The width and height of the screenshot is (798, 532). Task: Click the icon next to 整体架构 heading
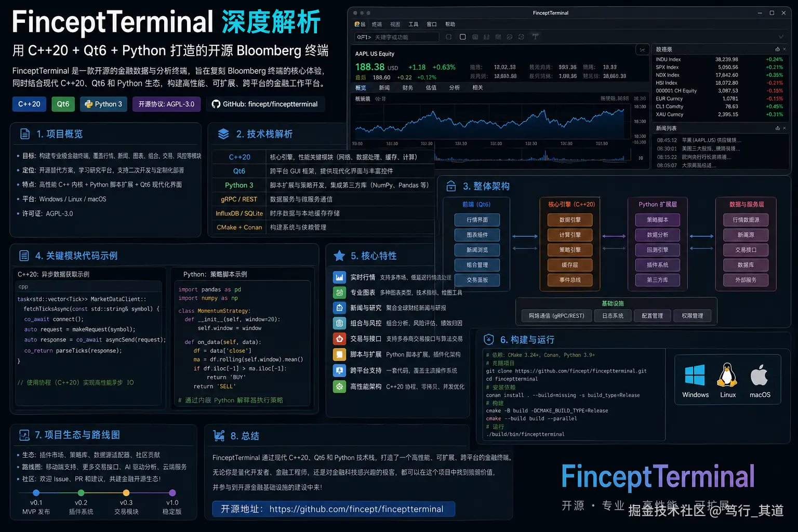click(451, 186)
